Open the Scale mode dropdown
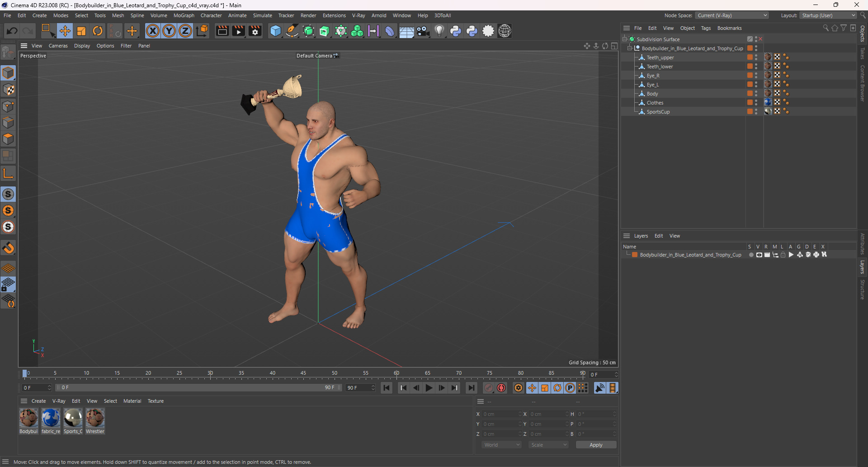 coord(549,445)
